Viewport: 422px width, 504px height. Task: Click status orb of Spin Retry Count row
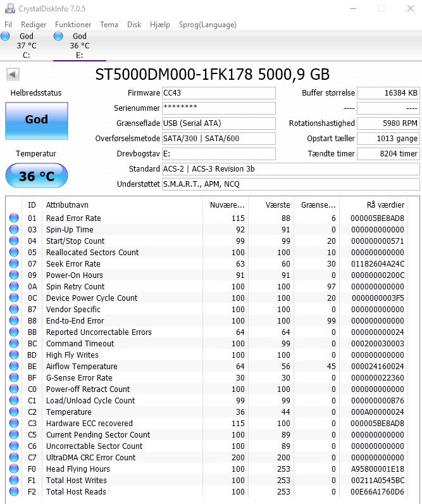pos(14,286)
